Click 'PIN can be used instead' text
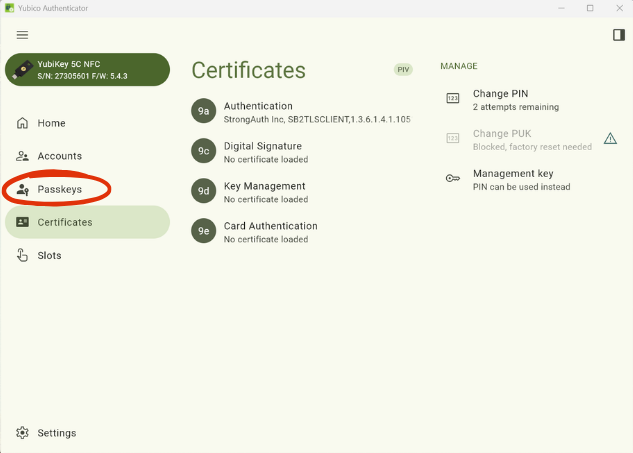 coord(522,187)
